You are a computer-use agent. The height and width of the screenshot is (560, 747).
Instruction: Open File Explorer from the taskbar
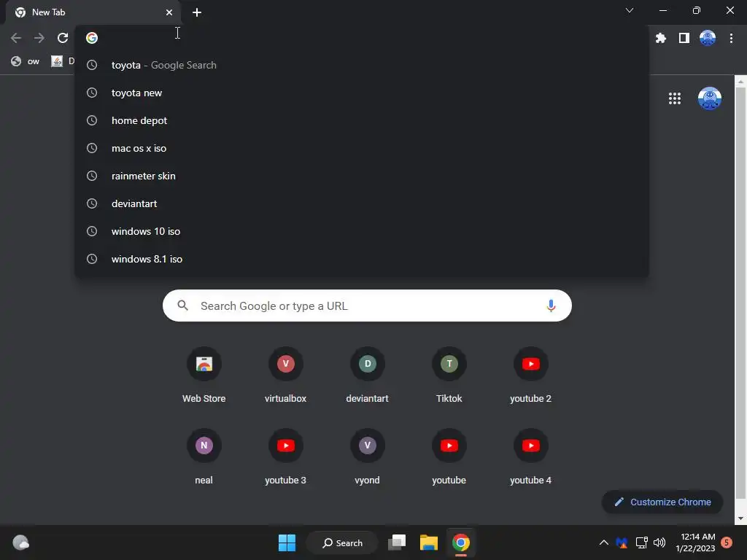(x=429, y=542)
